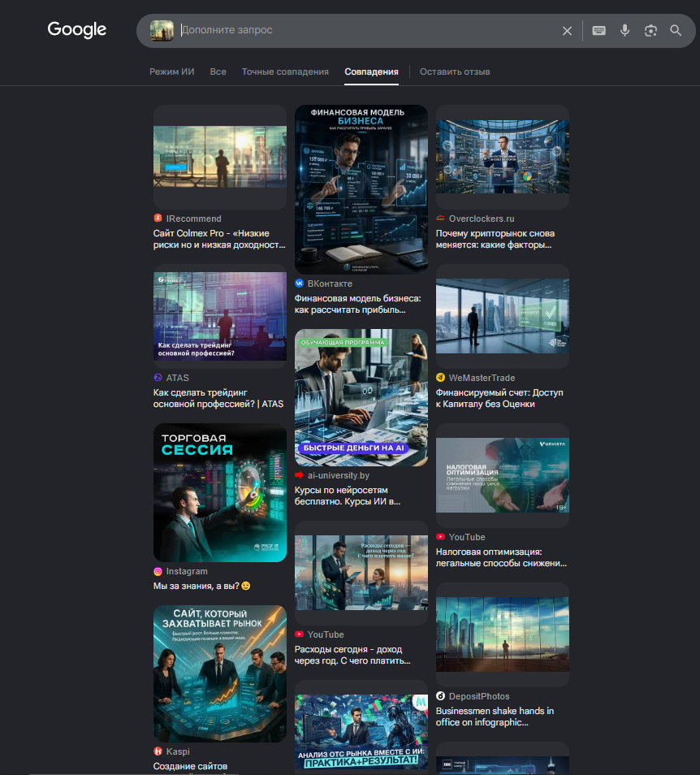Focus the 'Дополните запрос' search field
Viewport: 700px width, 775px height.
coord(368,30)
